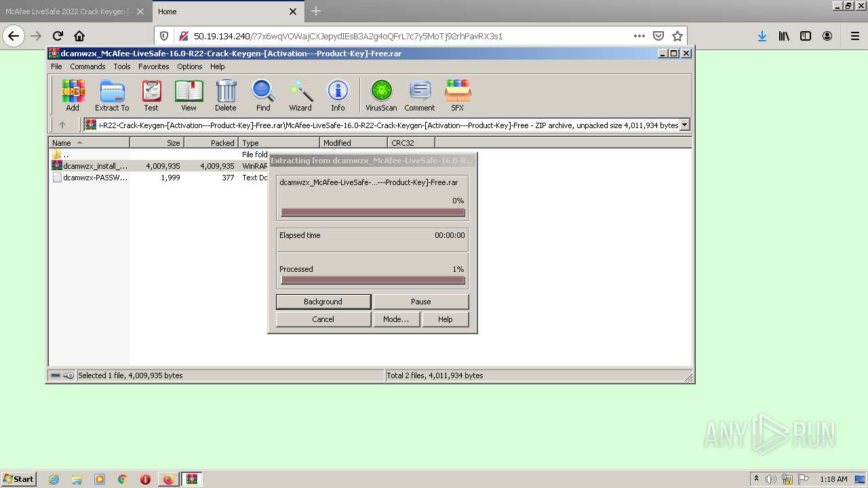Screen dimensions: 868x488
Task: Bookmark this page star icon
Action: tap(677, 36)
